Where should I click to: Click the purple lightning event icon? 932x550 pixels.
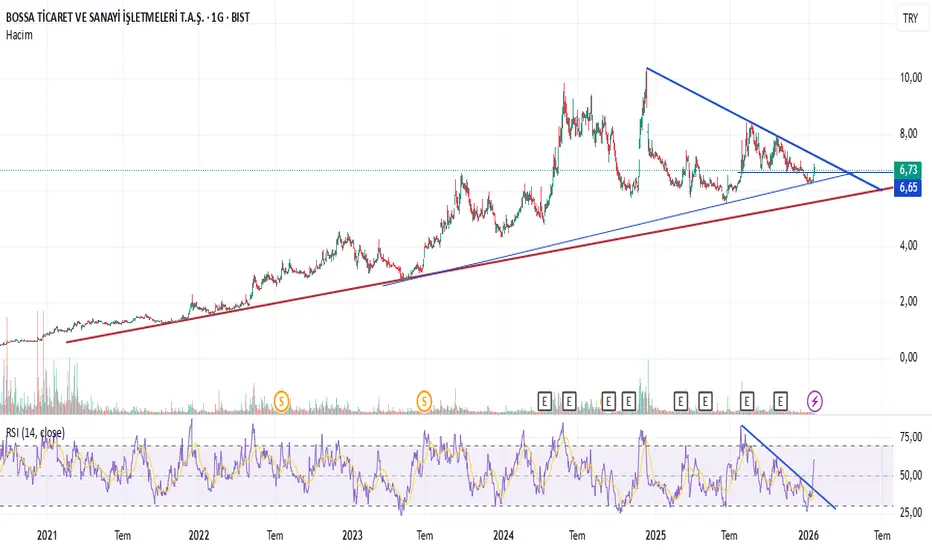814,401
